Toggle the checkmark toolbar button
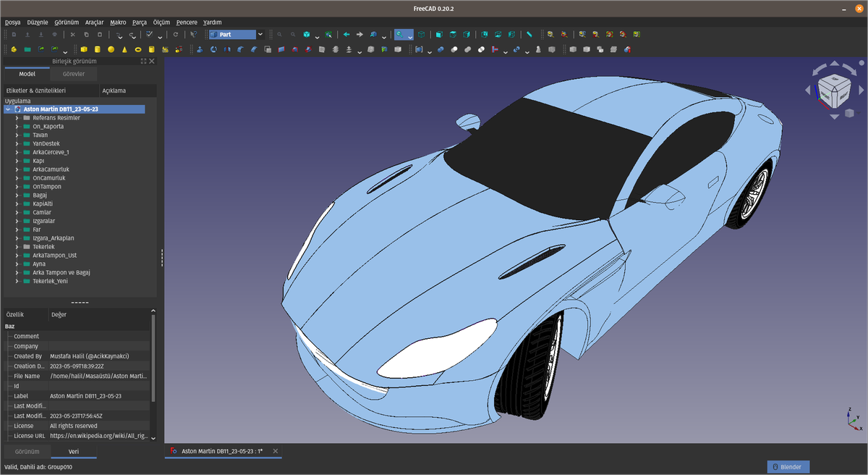The height and width of the screenshot is (475, 868). (148, 34)
